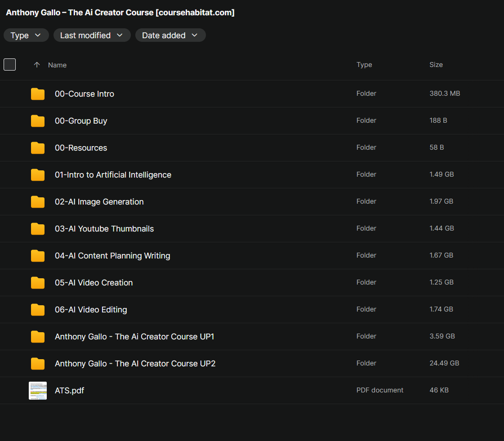The height and width of the screenshot is (441, 504).
Task: Click the 24.49 GB size value
Action: tap(444, 363)
